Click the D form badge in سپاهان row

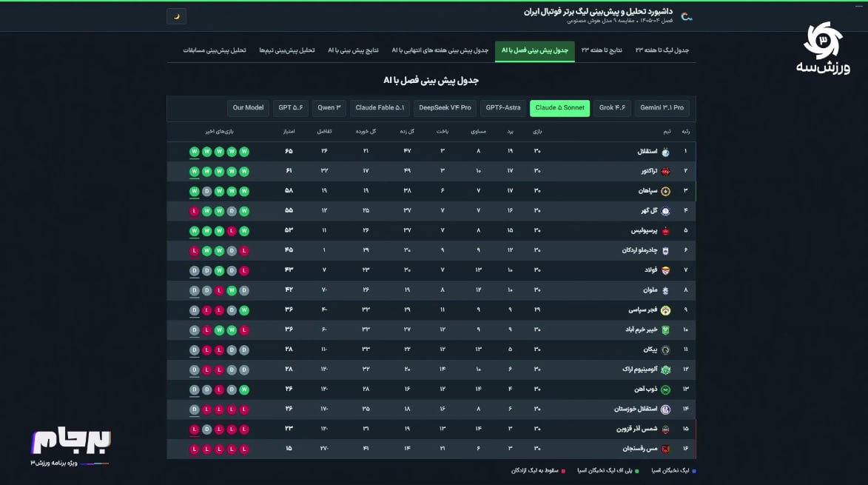[x=207, y=192]
